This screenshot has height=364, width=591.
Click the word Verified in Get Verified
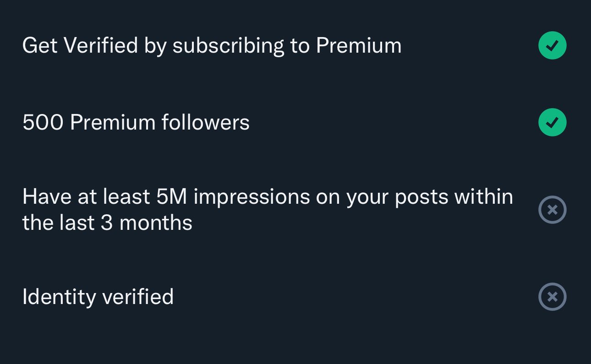click(x=101, y=45)
